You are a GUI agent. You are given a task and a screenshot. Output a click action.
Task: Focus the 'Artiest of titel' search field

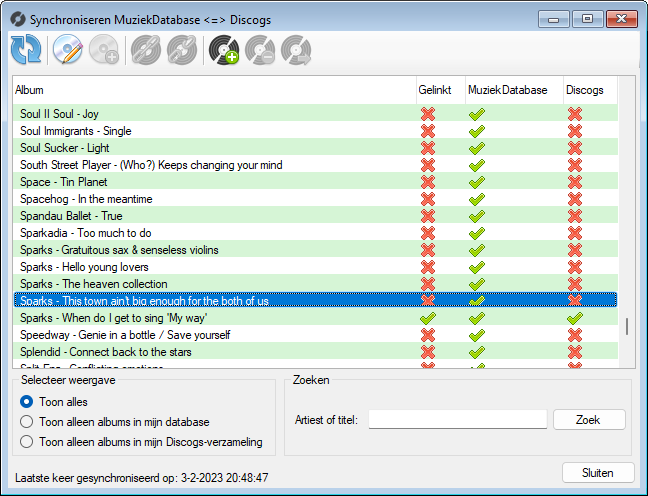[458, 420]
